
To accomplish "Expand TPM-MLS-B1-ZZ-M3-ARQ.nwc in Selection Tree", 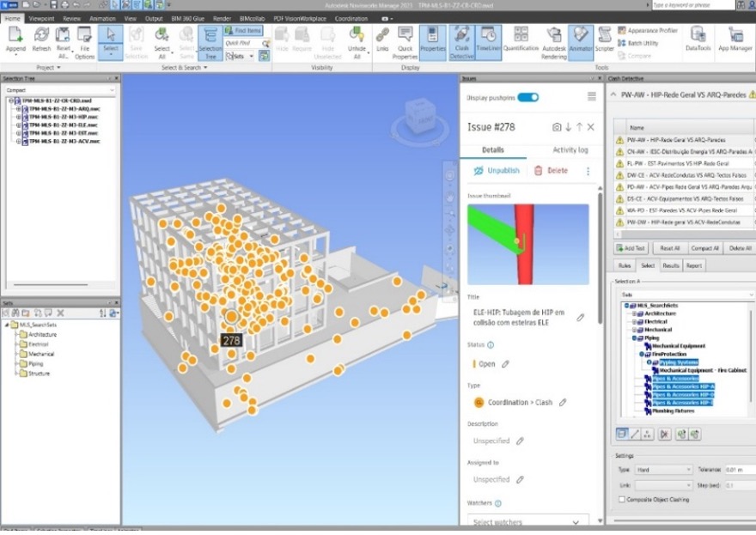I will point(19,110).
